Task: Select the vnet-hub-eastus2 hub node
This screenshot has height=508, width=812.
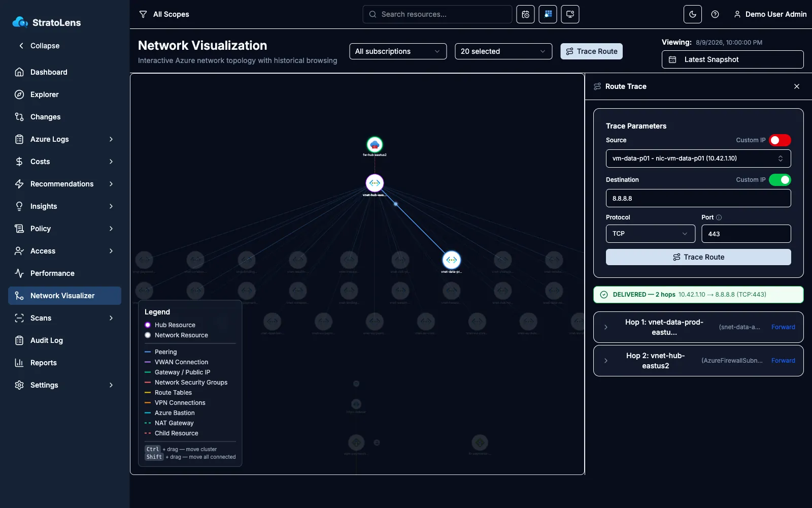Action: 375,183
